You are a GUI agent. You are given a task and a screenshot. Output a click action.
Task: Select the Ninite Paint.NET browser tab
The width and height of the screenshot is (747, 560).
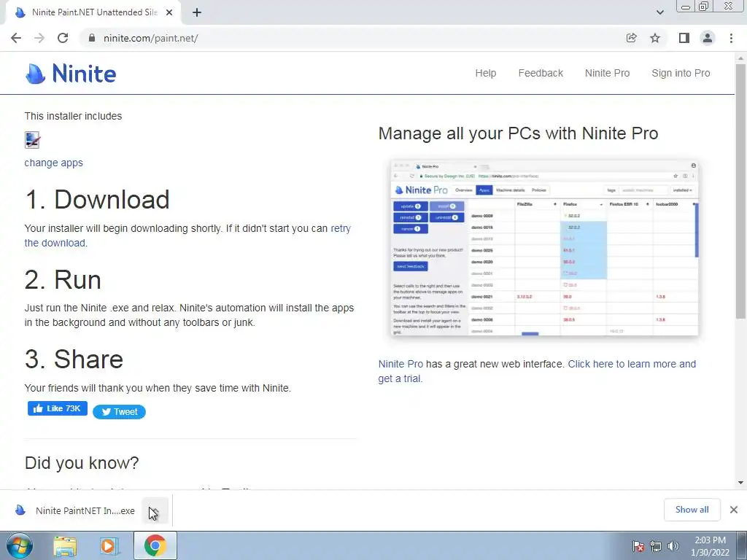tap(93, 12)
